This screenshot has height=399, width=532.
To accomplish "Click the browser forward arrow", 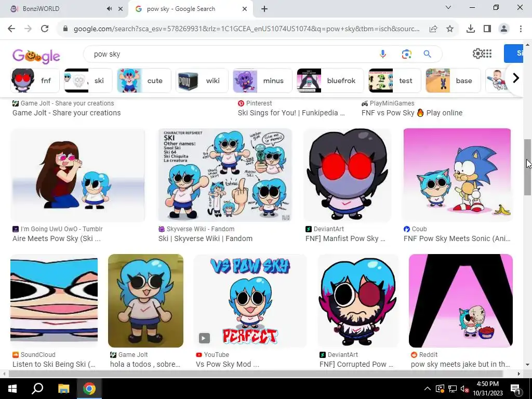I will tap(28, 29).
